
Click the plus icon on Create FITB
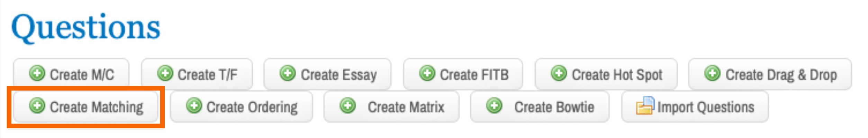tap(427, 74)
